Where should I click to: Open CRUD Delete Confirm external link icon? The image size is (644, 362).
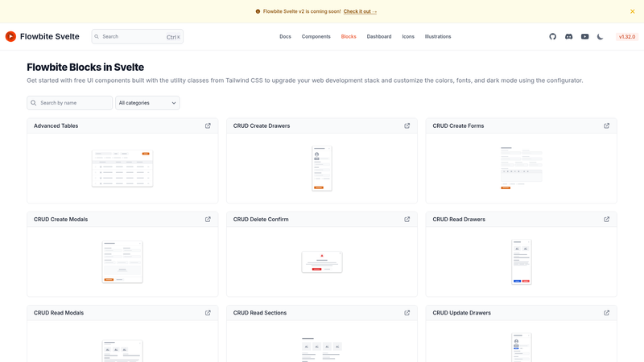[x=407, y=220]
